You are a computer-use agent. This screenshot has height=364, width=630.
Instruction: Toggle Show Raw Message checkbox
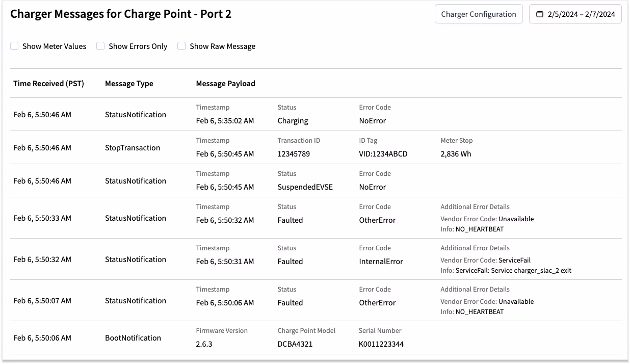[x=181, y=46]
